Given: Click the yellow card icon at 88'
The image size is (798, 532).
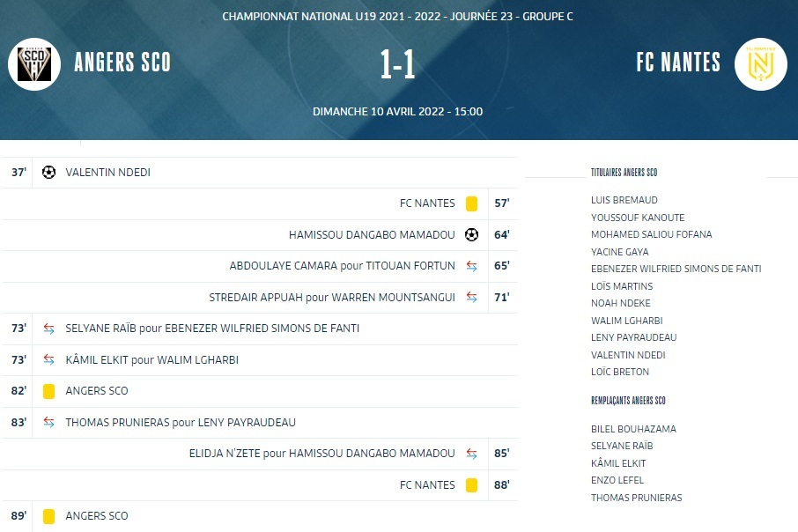Looking at the screenshot, I should 471,485.
